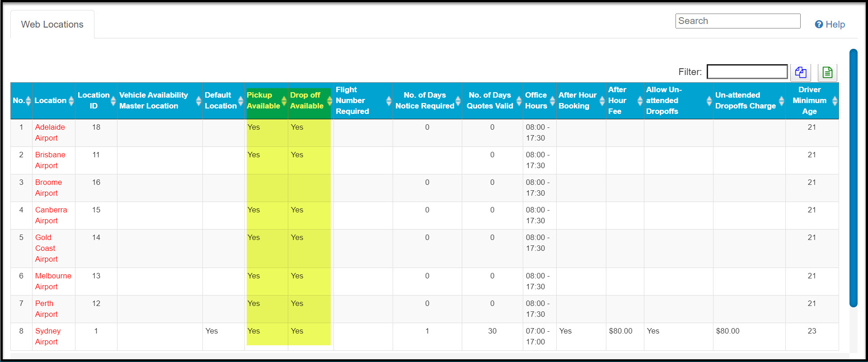The height and width of the screenshot is (362, 868).
Task: Sort by No. of Days Notice Required arrows
Action: [x=458, y=101]
